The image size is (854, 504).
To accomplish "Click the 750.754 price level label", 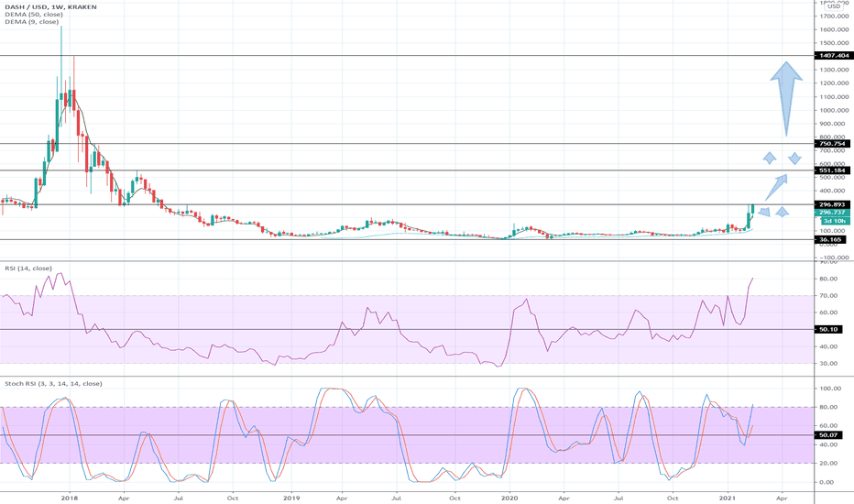I will pos(832,144).
